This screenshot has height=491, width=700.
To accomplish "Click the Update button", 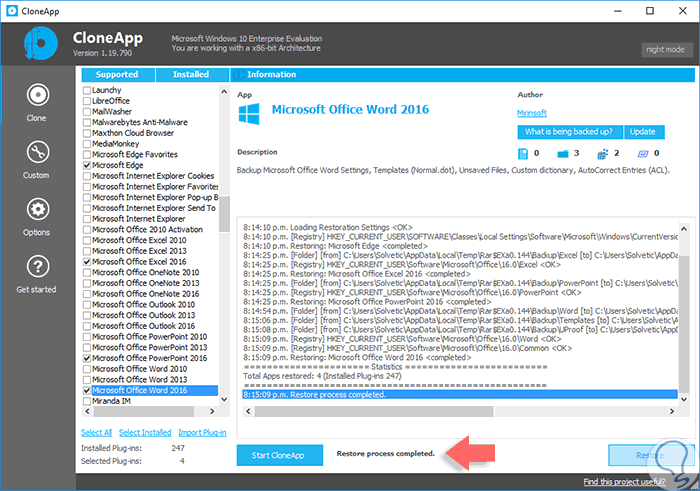I will [644, 132].
